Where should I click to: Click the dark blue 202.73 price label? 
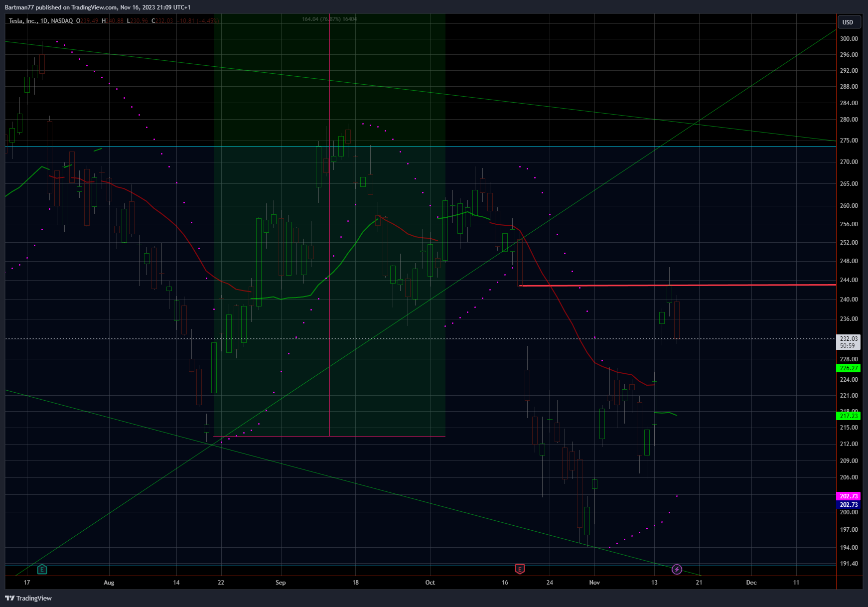point(849,505)
